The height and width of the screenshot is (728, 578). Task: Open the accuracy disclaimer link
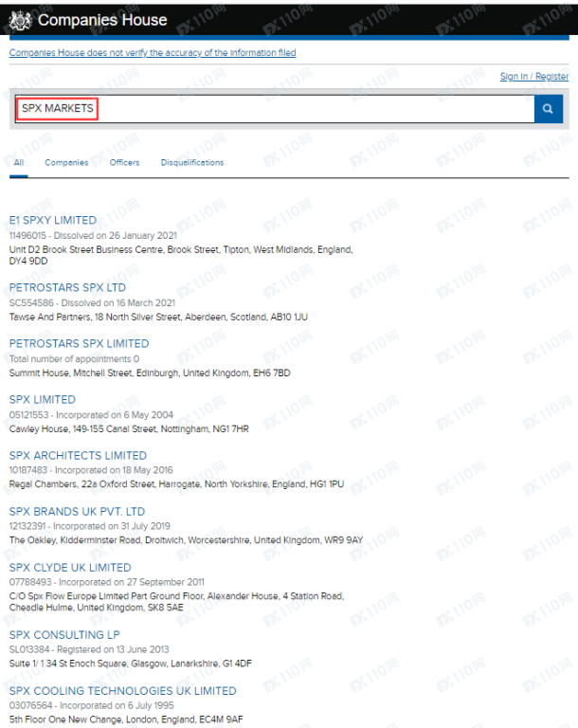click(x=153, y=52)
